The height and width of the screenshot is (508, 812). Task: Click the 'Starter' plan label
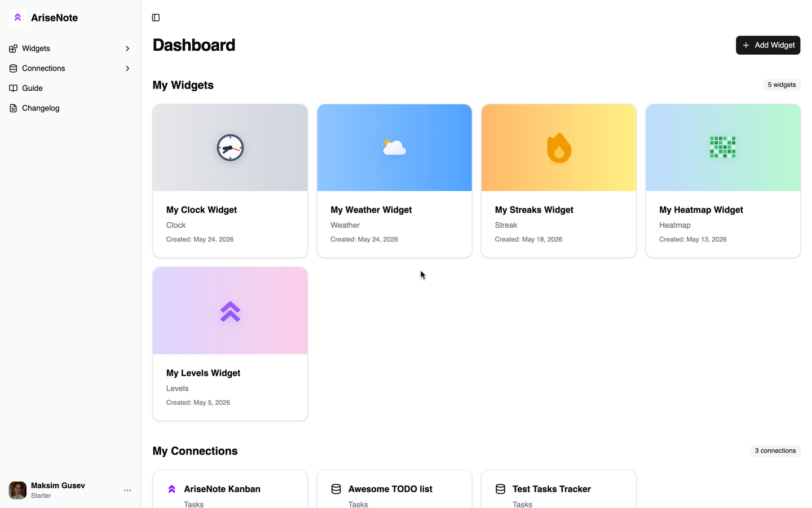(x=41, y=496)
